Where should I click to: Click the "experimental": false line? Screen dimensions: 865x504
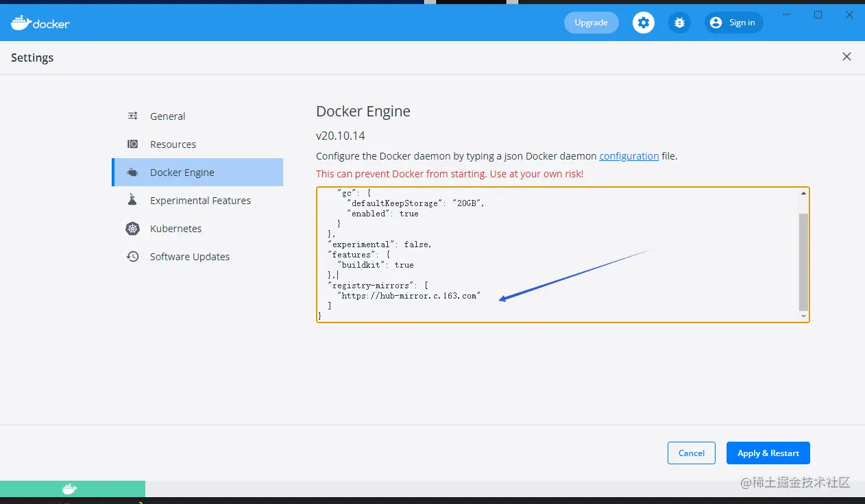pyautogui.click(x=379, y=244)
